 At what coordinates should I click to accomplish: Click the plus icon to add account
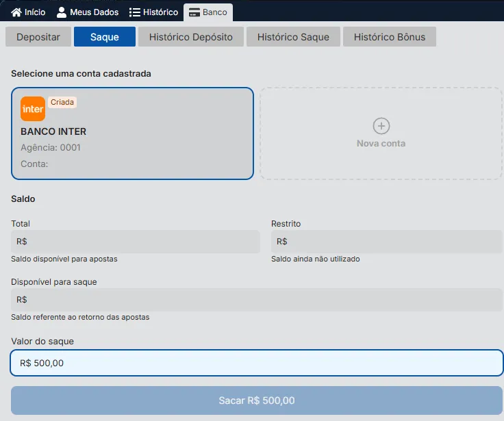click(381, 126)
